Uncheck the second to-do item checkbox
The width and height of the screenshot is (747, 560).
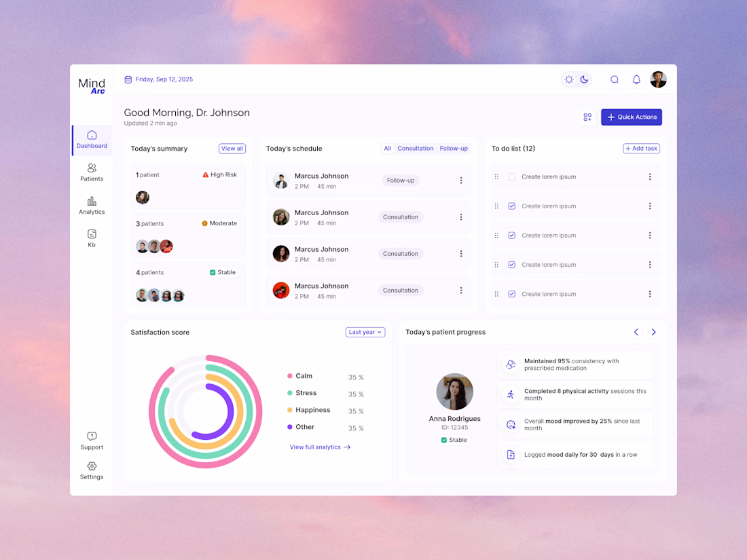point(511,206)
